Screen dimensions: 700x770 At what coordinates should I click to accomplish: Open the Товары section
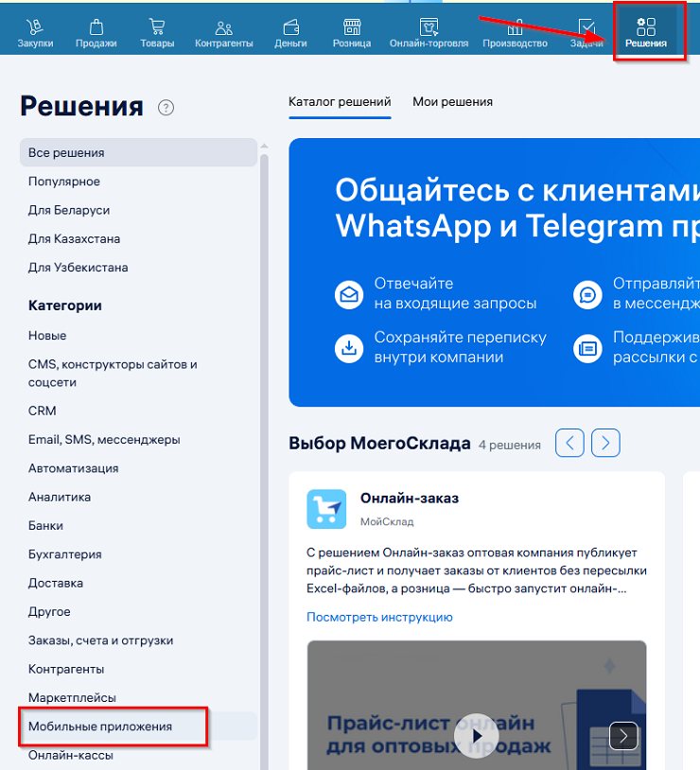pos(157,33)
